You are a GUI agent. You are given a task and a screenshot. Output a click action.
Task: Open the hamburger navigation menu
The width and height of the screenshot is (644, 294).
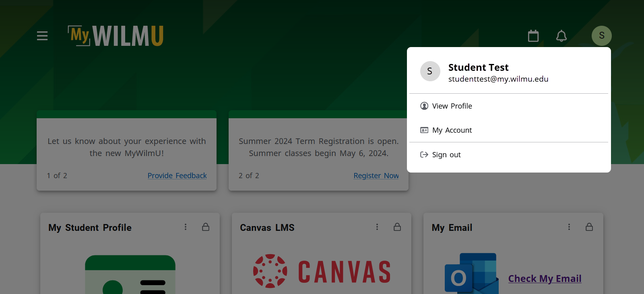[42, 36]
